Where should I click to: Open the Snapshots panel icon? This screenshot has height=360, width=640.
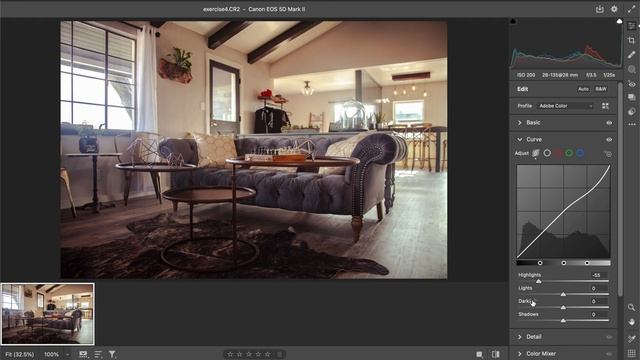[x=631, y=98]
